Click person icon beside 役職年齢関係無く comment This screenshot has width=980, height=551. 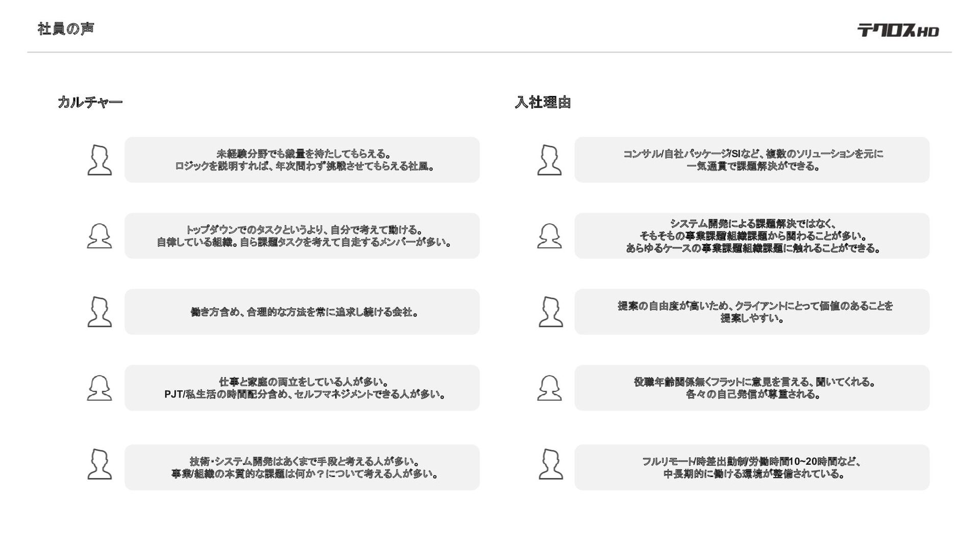(550, 388)
